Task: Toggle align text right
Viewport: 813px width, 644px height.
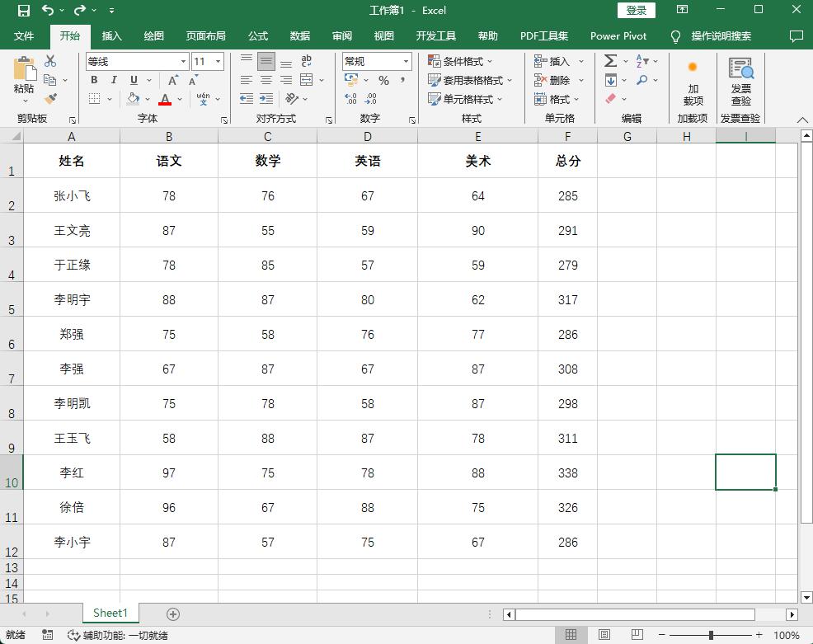Action: [x=285, y=80]
